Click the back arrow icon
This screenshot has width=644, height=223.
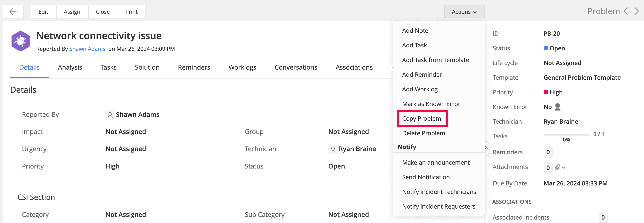click(13, 12)
